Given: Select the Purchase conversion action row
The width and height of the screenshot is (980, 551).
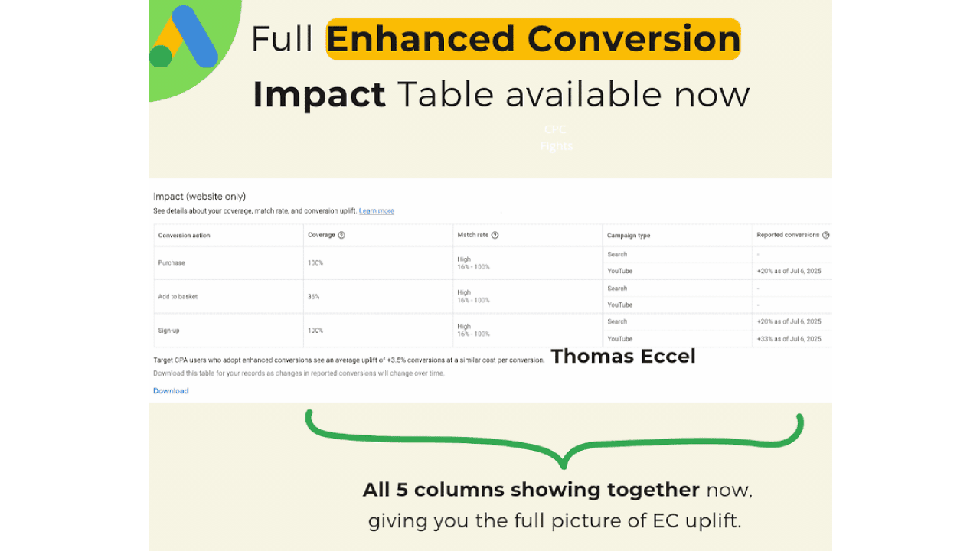Looking at the screenshot, I should pyautogui.click(x=171, y=262).
